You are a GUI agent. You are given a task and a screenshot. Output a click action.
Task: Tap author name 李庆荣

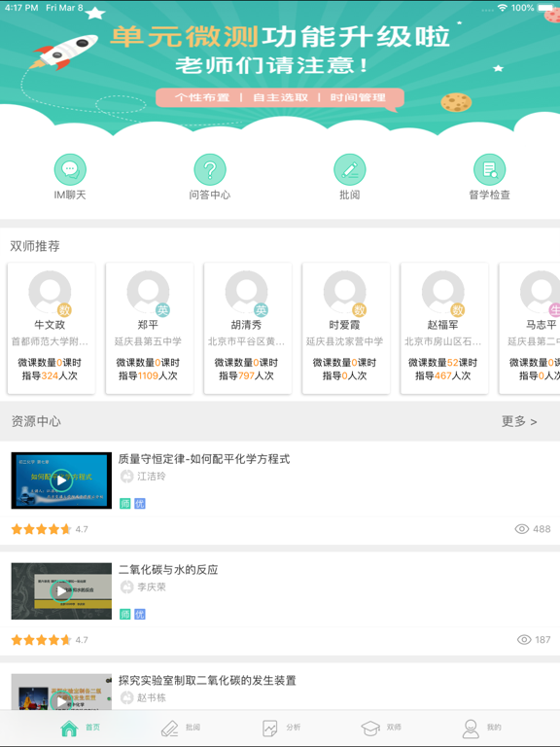(x=152, y=587)
